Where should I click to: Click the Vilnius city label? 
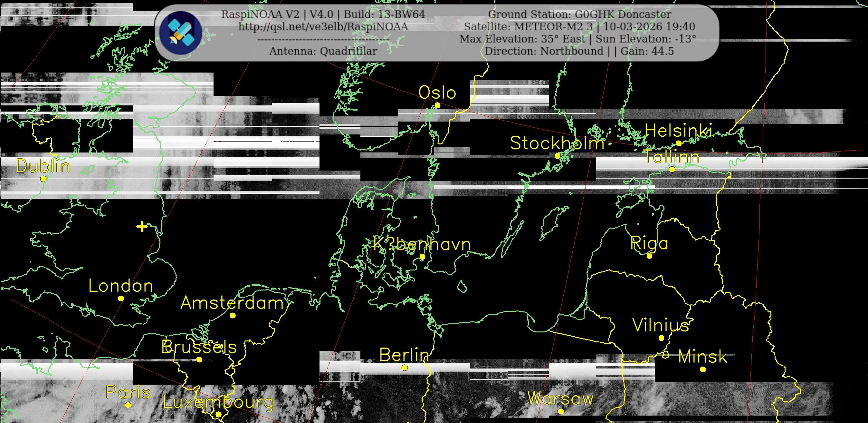click(661, 326)
